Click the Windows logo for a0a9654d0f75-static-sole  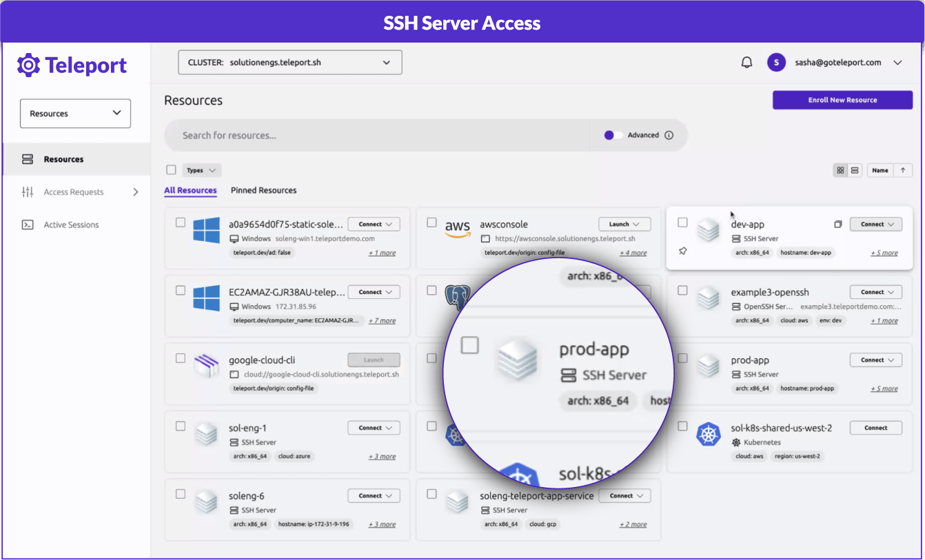(x=206, y=231)
